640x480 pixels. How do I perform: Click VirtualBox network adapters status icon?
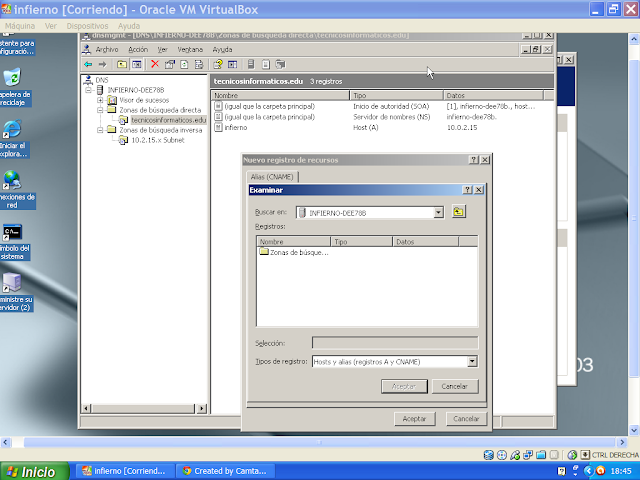528,455
